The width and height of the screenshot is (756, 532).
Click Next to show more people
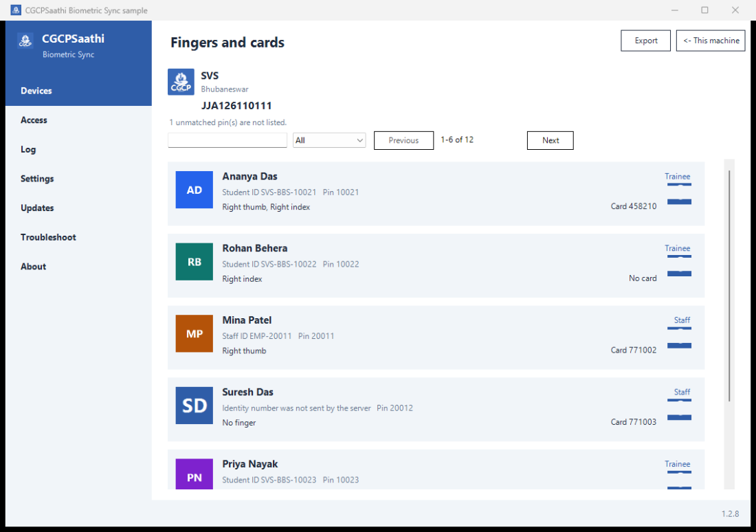[x=550, y=140]
